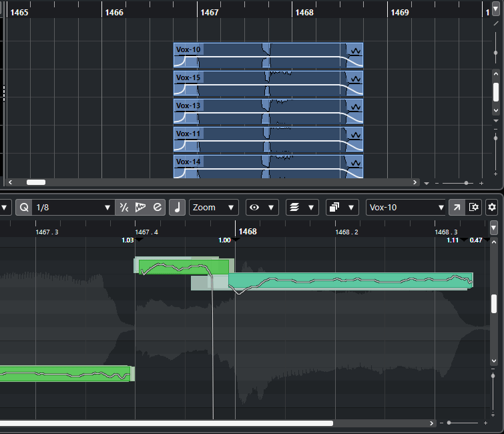This screenshot has height=434, width=504.
Task: Open the Zoom mode dropdown
Action: (214, 208)
